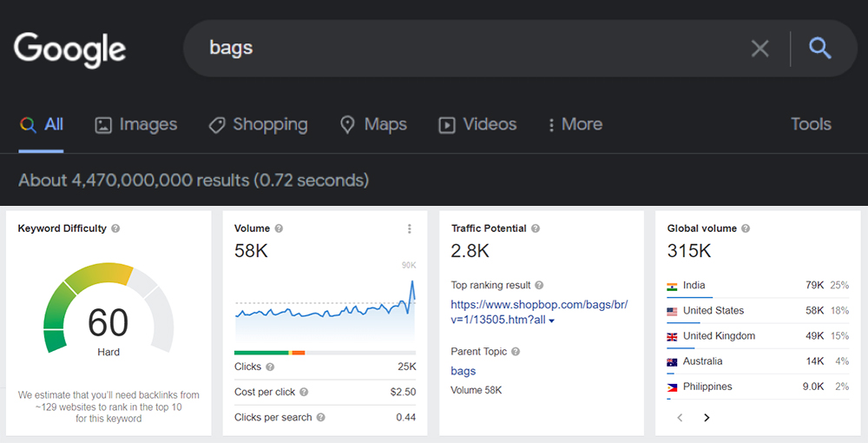The image size is (868, 443).
Task: Open the Videos tab
Action: pos(477,124)
